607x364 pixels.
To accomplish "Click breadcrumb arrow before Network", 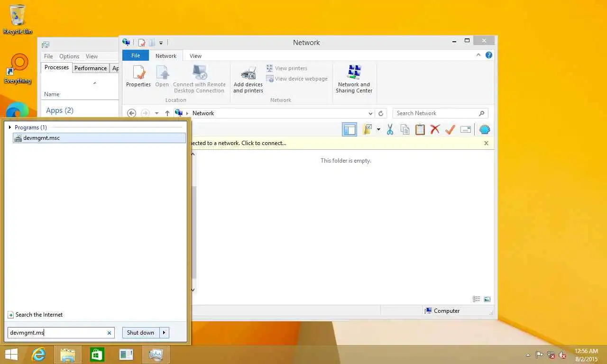I will [x=187, y=113].
